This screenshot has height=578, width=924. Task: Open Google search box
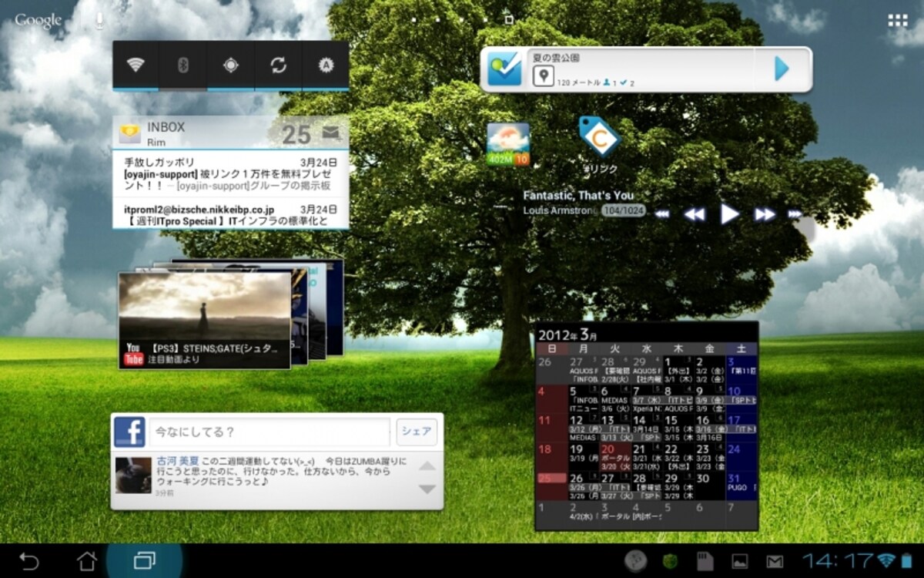(38, 21)
